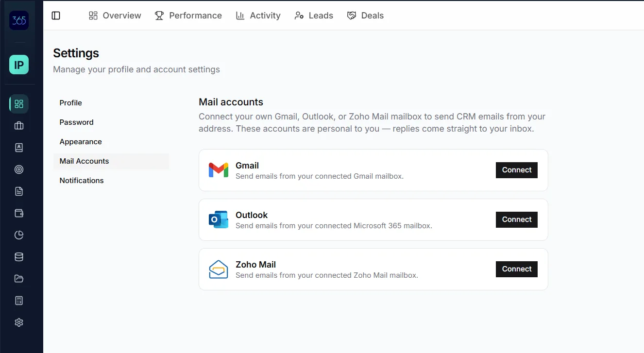Open the wallet icon in sidebar
The height and width of the screenshot is (353, 644).
coord(19,213)
